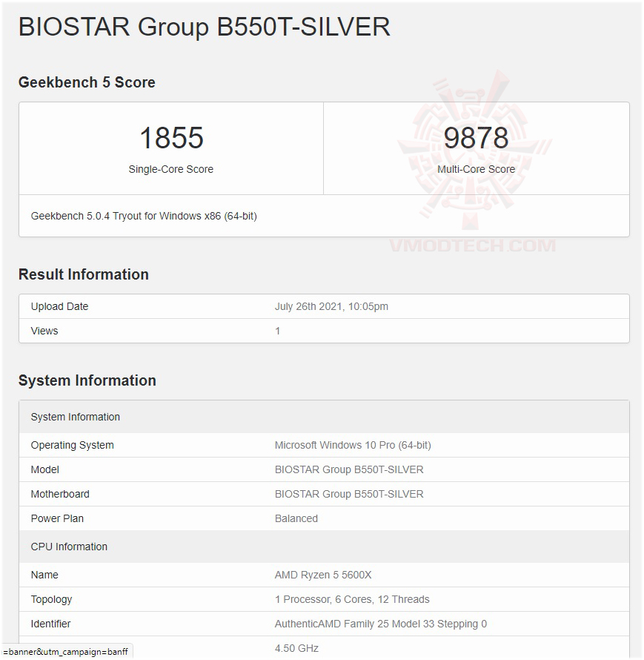644x660 pixels.
Task: Click the Views count row
Action: click(44, 331)
